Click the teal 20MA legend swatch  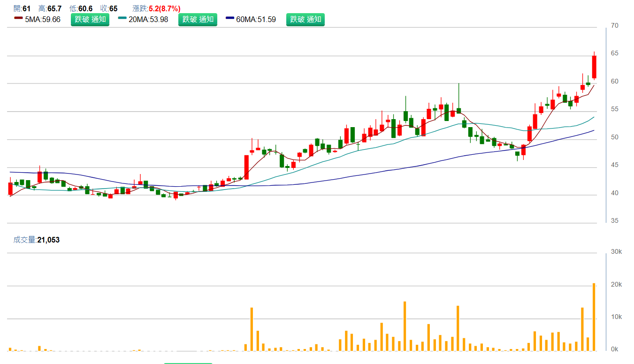pos(122,18)
